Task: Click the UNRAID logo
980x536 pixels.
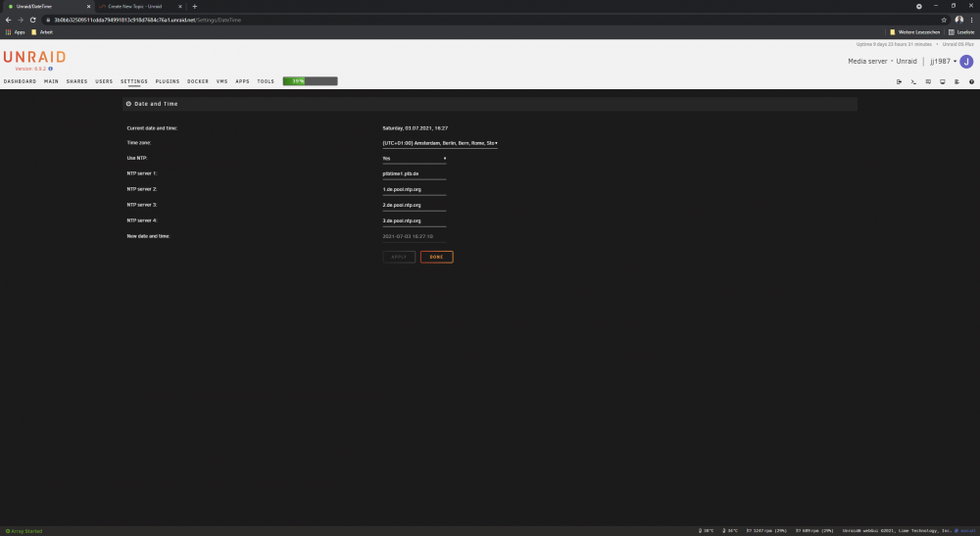Action: [x=34, y=57]
